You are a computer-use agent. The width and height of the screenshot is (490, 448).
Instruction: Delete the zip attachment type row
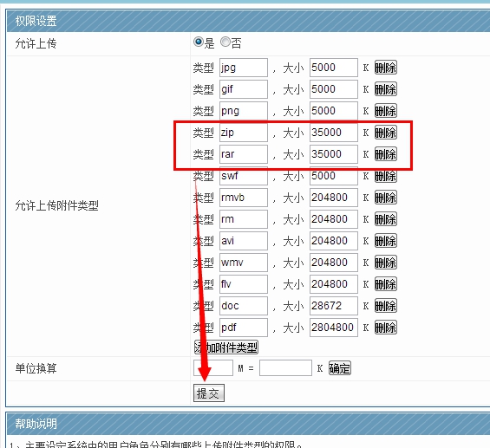coord(386,133)
